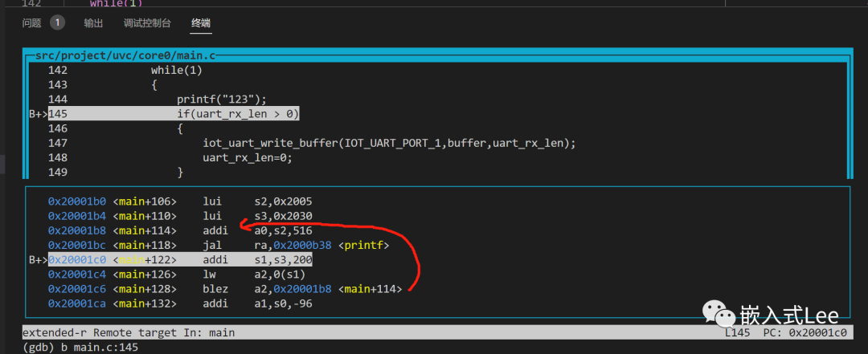This screenshot has width=868, height=354.
Task: Click source line 144 printf("123");
Action: pyautogui.click(x=158, y=100)
